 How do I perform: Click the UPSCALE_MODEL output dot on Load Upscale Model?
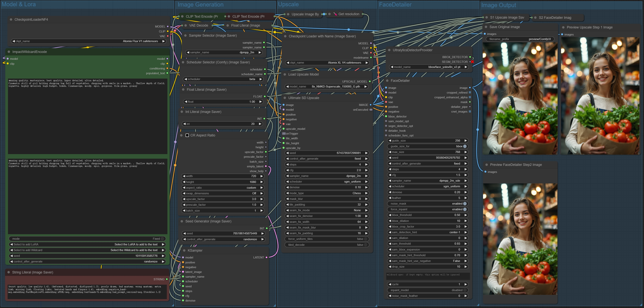pyautogui.click(x=370, y=81)
